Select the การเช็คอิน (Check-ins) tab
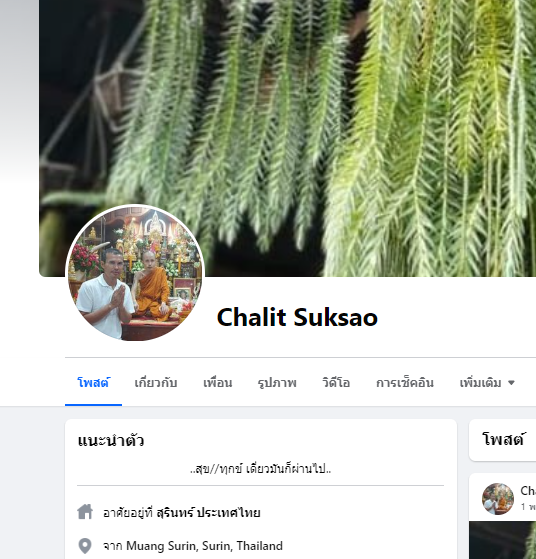The height and width of the screenshot is (559, 536). point(405,383)
